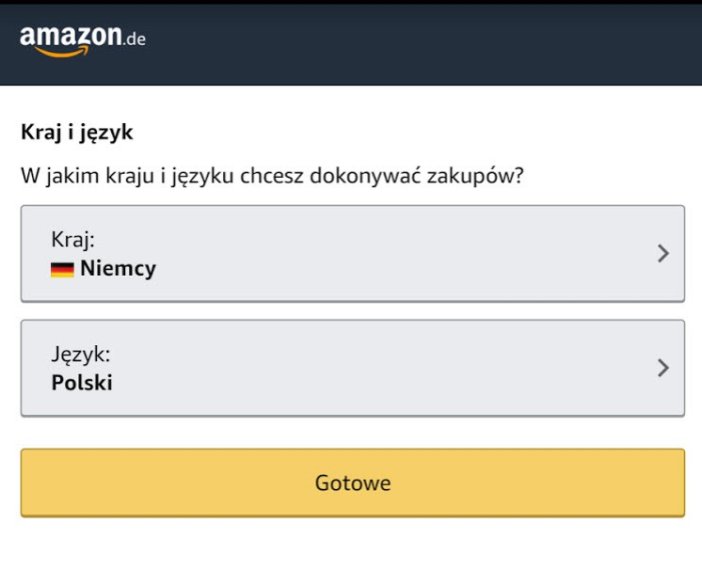The height and width of the screenshot is (569, 702).
Task: Click the Kraj i język heading
Action: coord(77,133)
